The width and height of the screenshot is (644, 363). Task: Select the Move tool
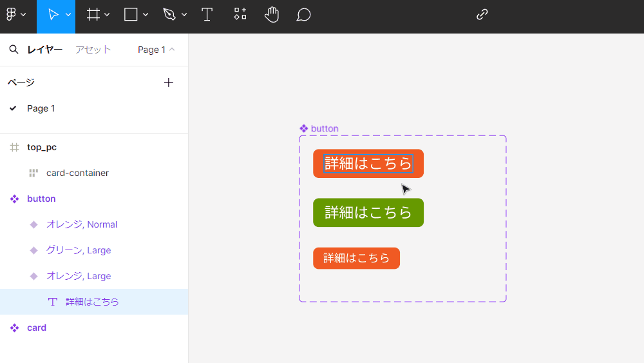click(x=53, y=15)
